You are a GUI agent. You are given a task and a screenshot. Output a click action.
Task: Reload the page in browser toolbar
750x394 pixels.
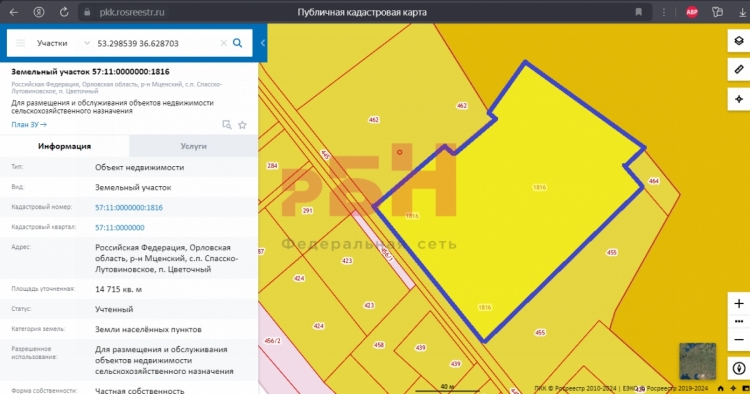click(x=64, y=12)
